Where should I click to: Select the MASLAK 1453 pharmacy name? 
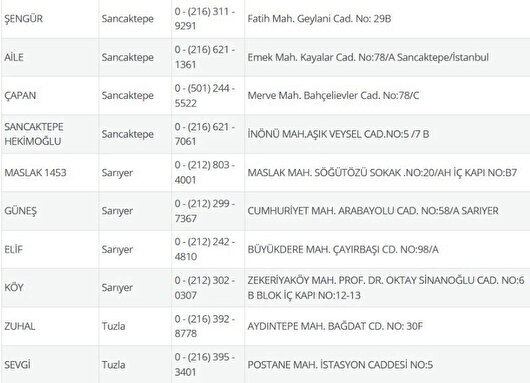click(x=35, y=172)
